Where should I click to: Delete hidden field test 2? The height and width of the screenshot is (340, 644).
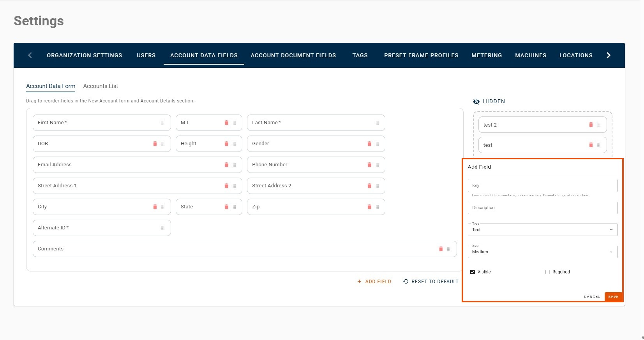[591, 125]
